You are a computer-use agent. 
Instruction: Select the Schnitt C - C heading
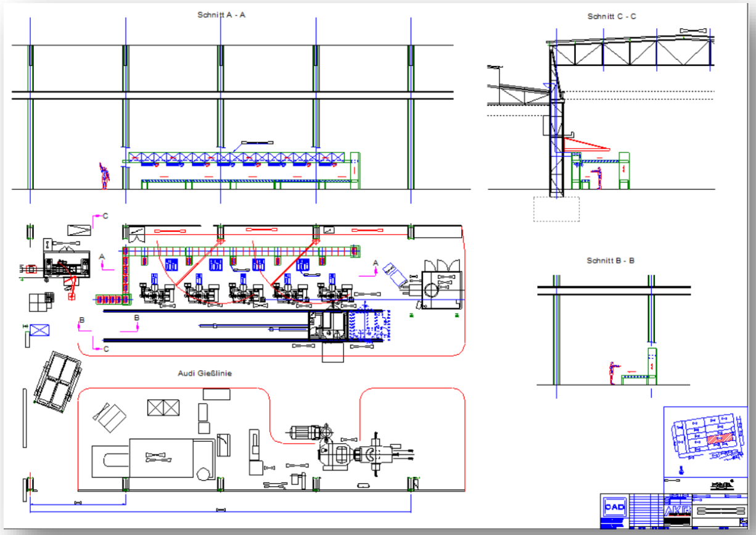612,16
